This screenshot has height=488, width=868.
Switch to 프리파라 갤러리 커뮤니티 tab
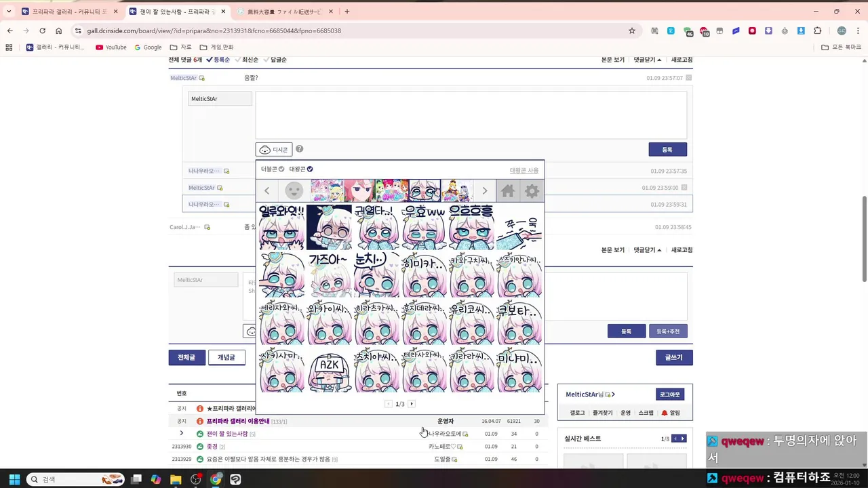click(x=70, y=12)
